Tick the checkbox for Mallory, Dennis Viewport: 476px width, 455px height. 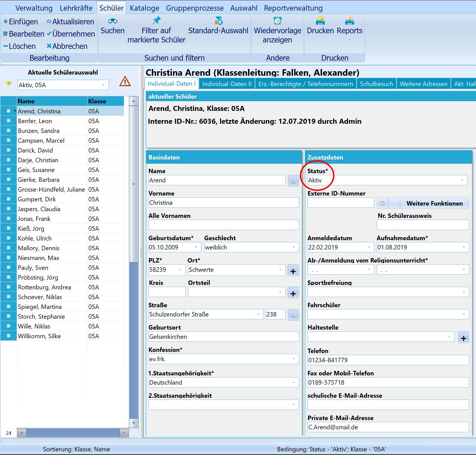[8, 248]
